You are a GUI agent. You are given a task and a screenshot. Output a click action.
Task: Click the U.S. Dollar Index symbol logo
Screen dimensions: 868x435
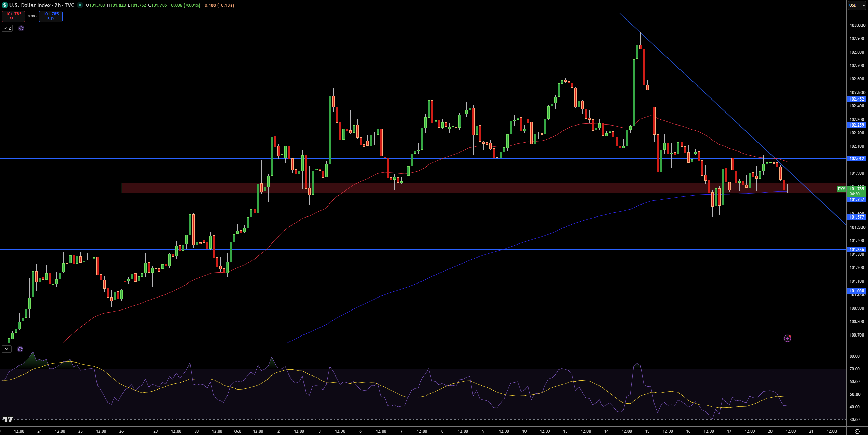[x=4, y=5]
